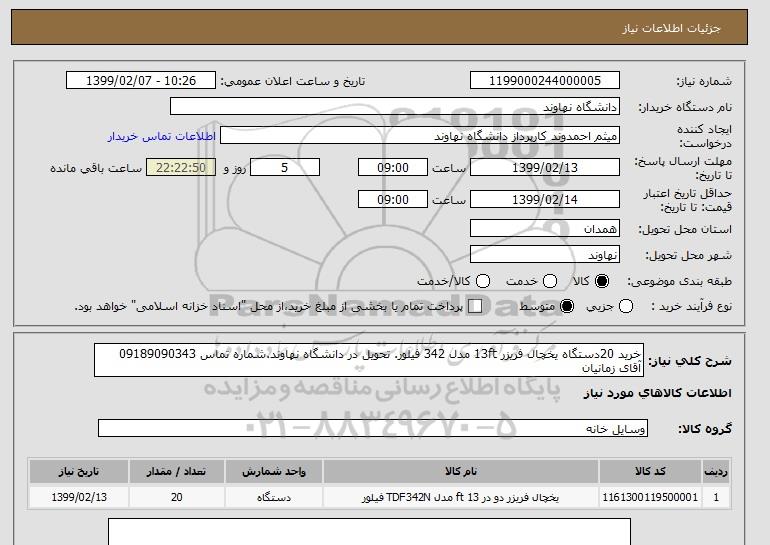
Task: Click the remaining days field showing 5
Action: coord(285,167)
